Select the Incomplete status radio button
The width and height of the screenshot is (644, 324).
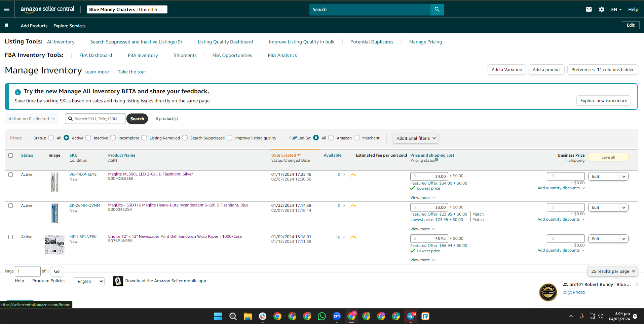[113, 138]
